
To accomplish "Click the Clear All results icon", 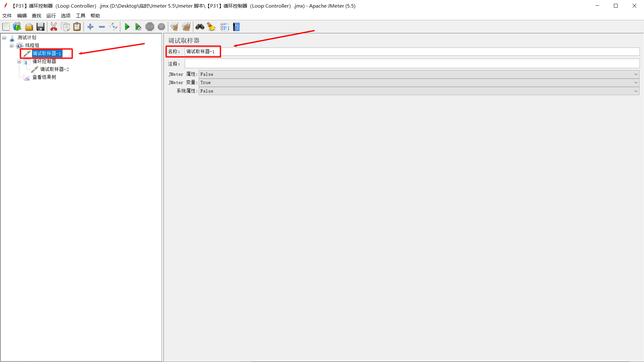I will pos(186,27).
